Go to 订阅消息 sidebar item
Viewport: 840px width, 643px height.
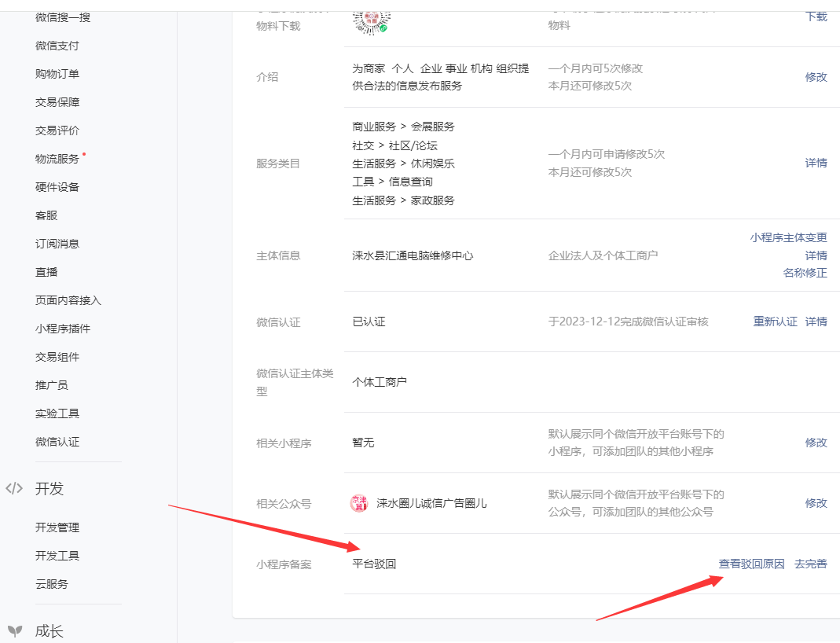tap(57, 244)
